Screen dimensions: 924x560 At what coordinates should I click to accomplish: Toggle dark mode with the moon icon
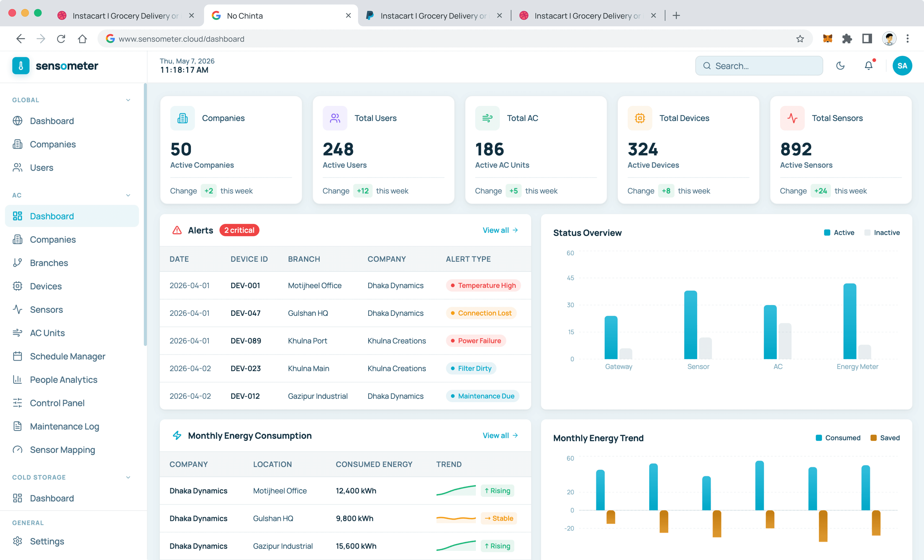coord(840,66)
